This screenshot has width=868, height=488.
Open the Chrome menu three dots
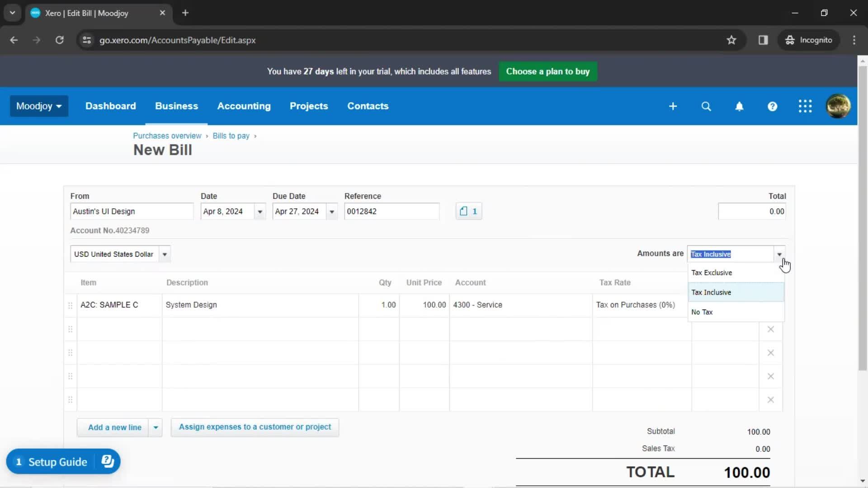[854, 40]
